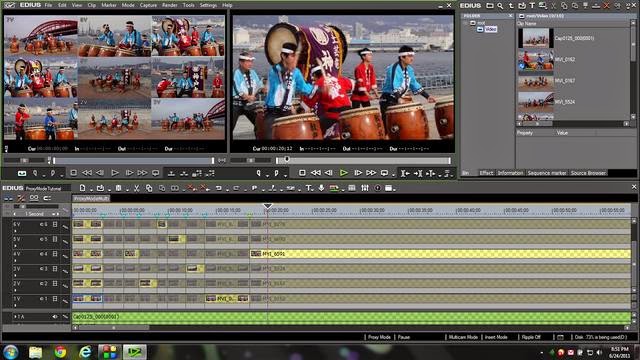Set the In point in the player monitor
Image resolution: width=640 pixels, height=360 pixels.
tap(35, 173)
